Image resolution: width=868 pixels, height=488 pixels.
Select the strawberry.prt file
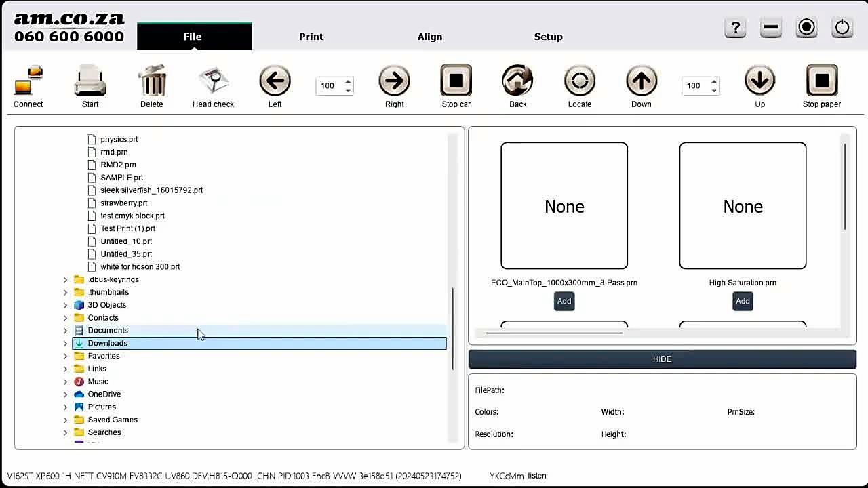[x=124, y=203]
